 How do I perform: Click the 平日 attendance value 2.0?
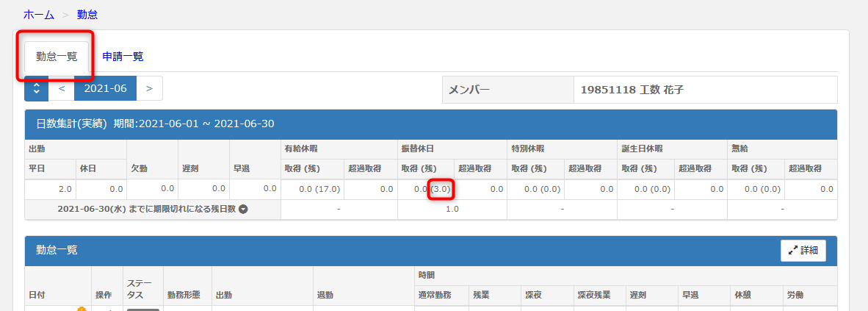(x=65, y=189)
